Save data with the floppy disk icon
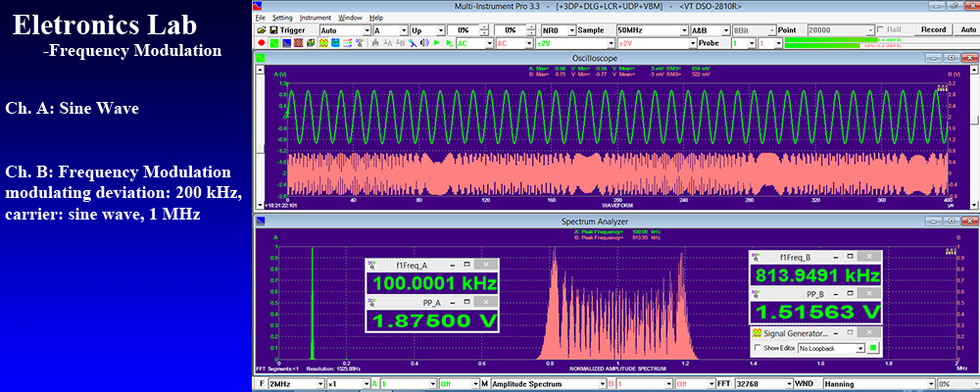The width and height of the screenshot is (980, 392). click(273, 30)
